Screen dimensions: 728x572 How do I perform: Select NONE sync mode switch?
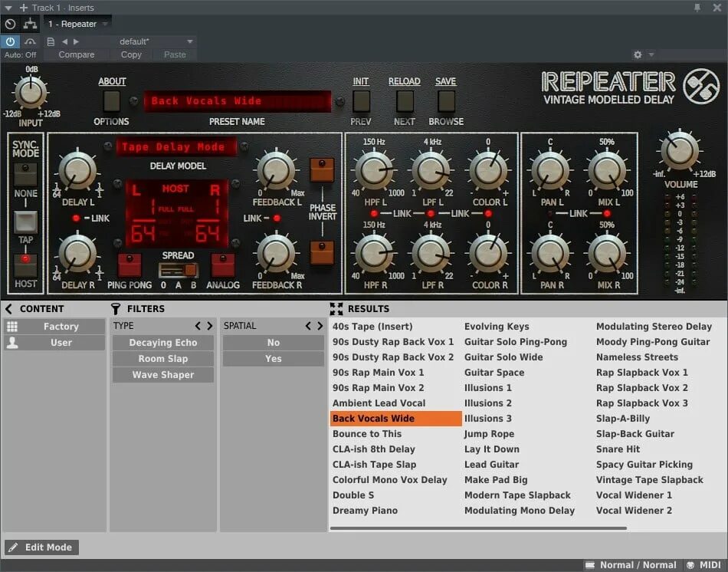pyautogui.click(x=25, y=174)
